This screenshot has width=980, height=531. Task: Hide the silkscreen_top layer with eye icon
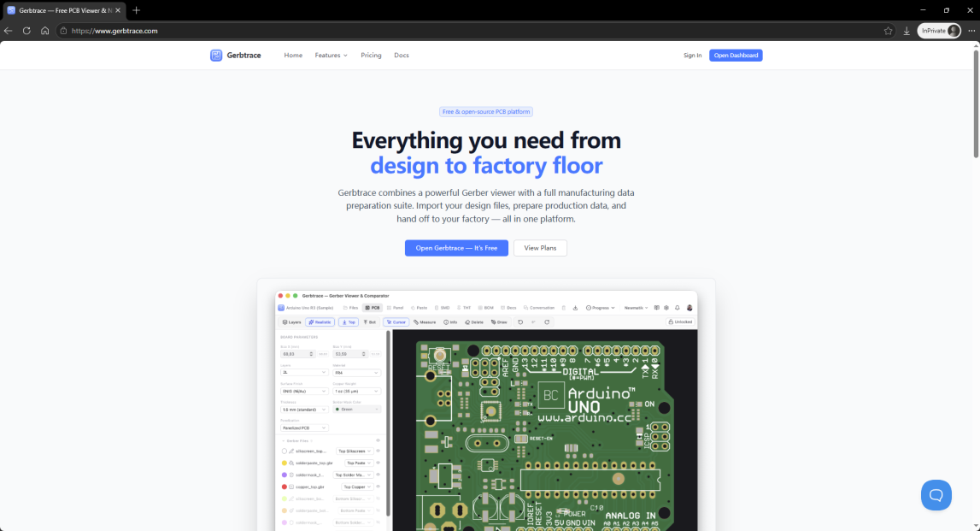point(379,451)
